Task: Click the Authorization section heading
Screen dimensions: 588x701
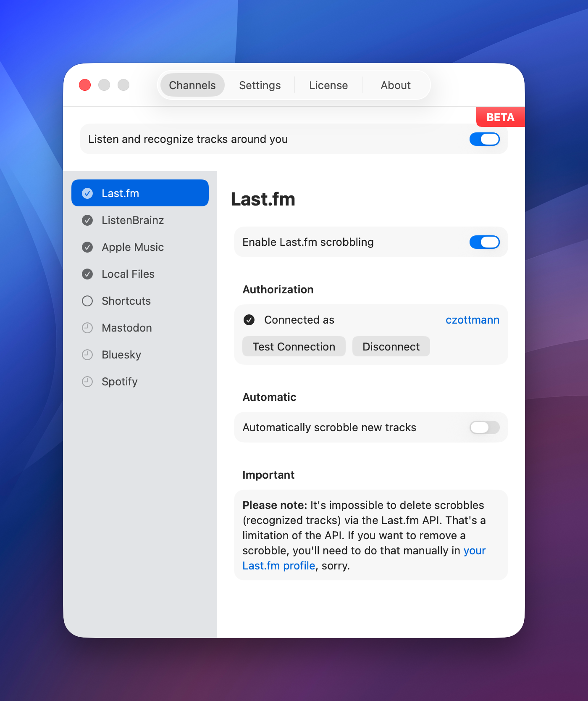Action: (278, 290)
